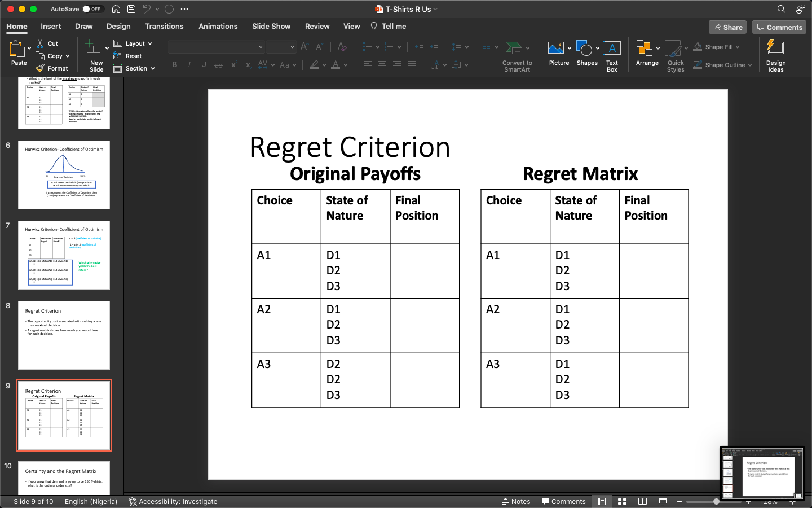This screenshot has width=812, height=508.
Task: Select the Design Ideas icon
Action: 775,55
